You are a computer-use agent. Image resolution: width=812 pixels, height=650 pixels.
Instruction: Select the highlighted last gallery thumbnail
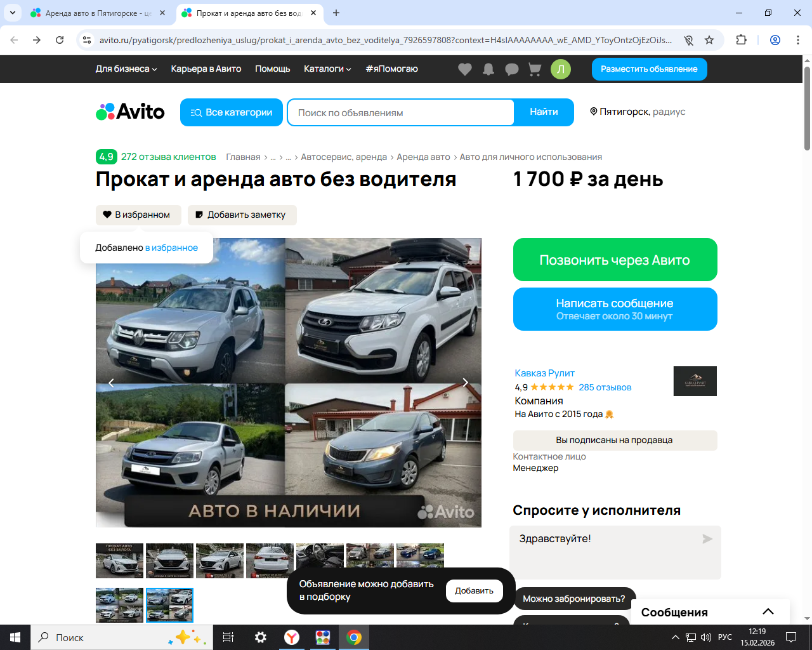pyautogui.click(x=169, y=605)
